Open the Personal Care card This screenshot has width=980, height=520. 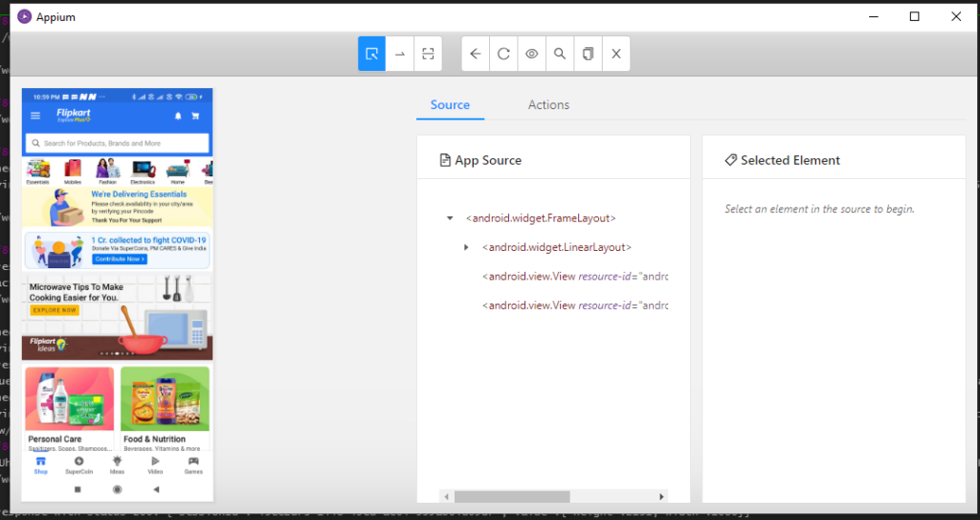[x=69, y=408]
